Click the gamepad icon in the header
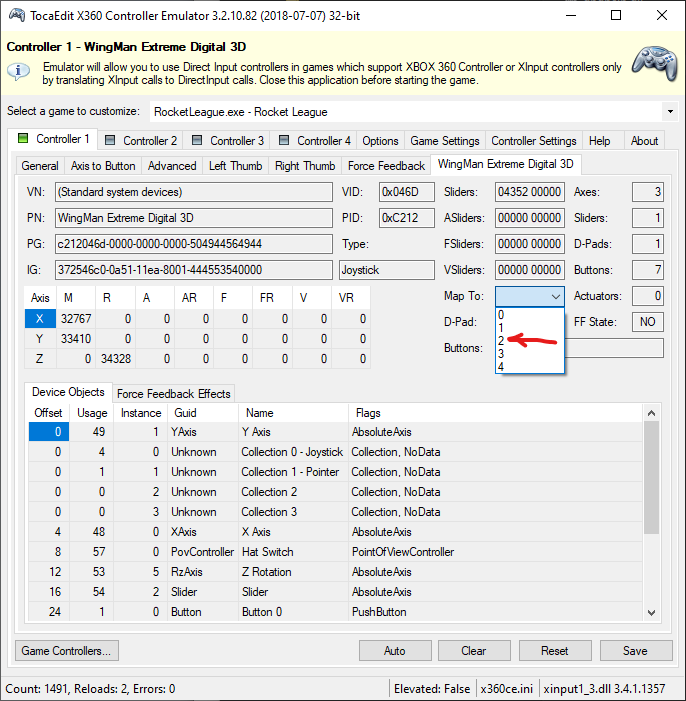Image resolution: width=686 pixels, height=701 pixels. coord(654,63)
